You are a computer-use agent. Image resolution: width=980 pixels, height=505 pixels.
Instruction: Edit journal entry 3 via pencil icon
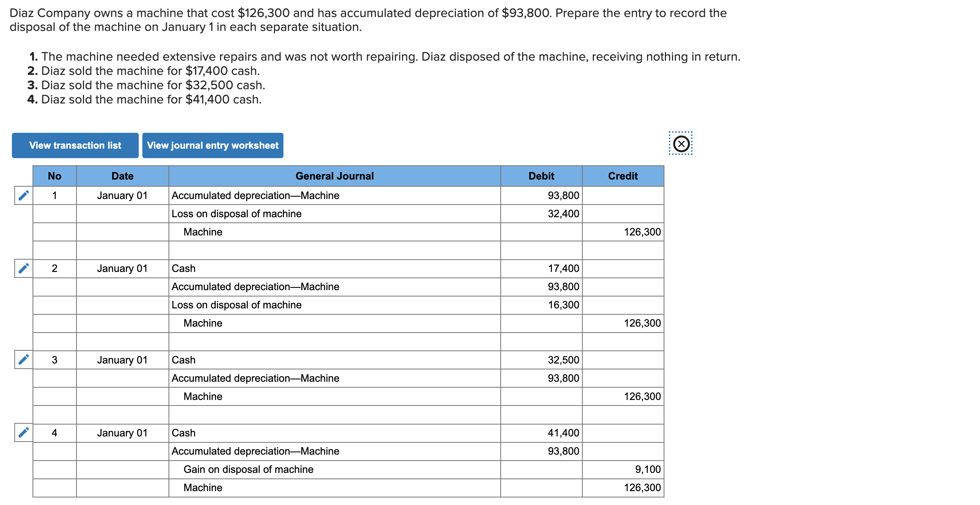pyautogui.click(x=24, y=360)
